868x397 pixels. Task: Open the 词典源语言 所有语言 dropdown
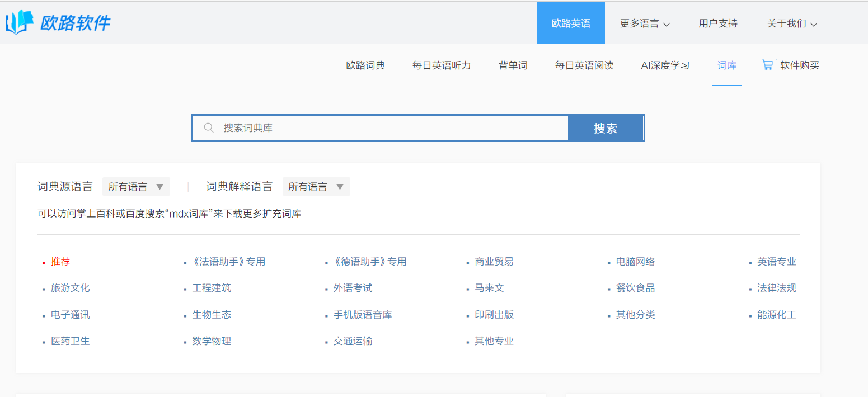coord(136,187)
